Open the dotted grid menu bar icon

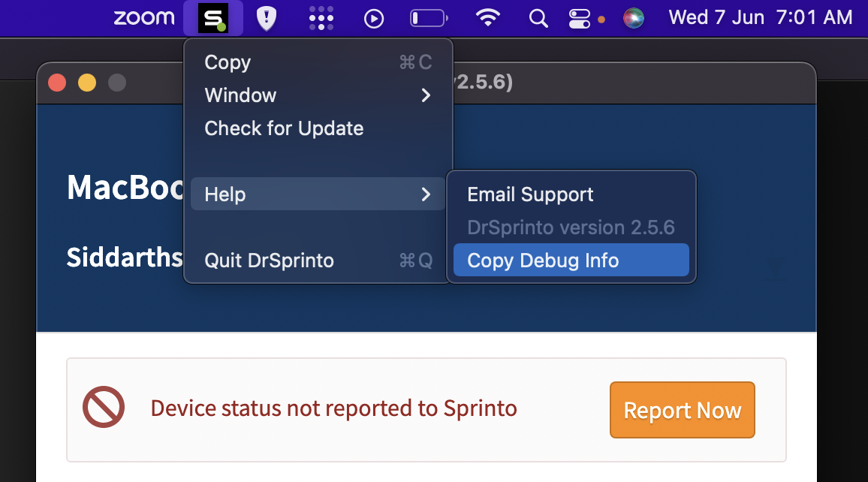tap(321, 18)
